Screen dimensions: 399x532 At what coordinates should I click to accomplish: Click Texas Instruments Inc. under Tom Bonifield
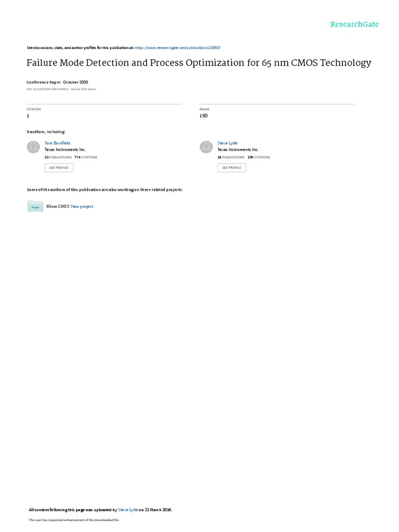point(65,150)
